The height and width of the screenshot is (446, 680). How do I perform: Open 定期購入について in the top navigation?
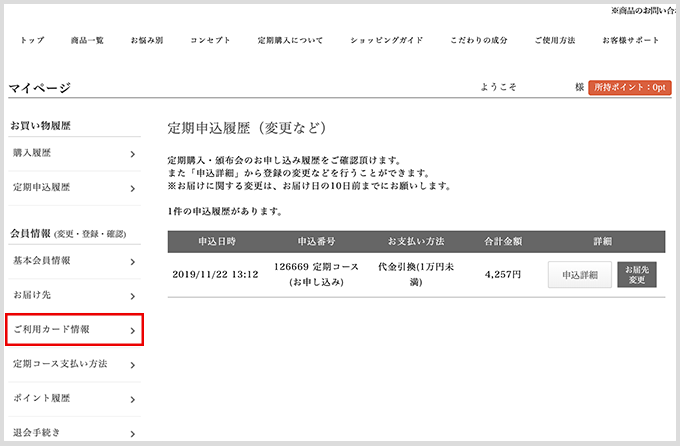click(x=290, y=40)
